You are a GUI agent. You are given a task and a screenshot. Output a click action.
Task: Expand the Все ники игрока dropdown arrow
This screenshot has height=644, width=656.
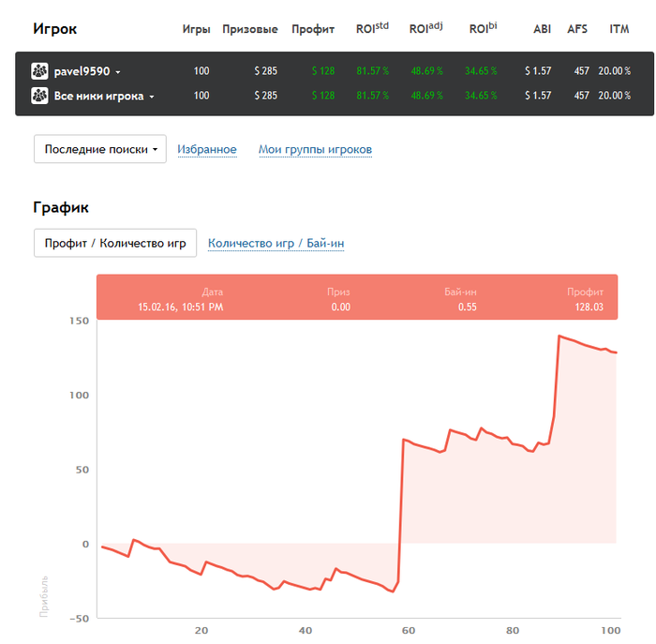(x=152, y=96)
